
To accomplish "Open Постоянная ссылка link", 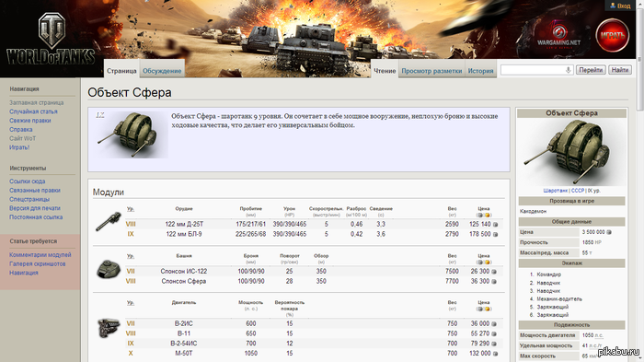I will click(x=36, y=217).
